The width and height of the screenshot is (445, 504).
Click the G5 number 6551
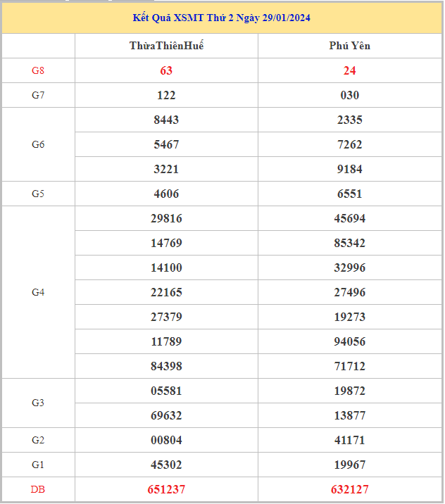349,194
